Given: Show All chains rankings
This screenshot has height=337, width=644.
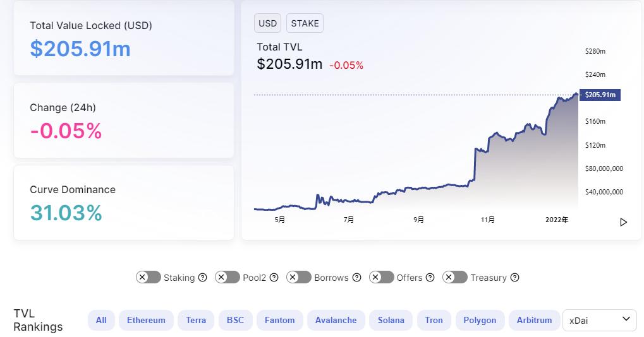Looking at the screenshot, I should point(101,320).
